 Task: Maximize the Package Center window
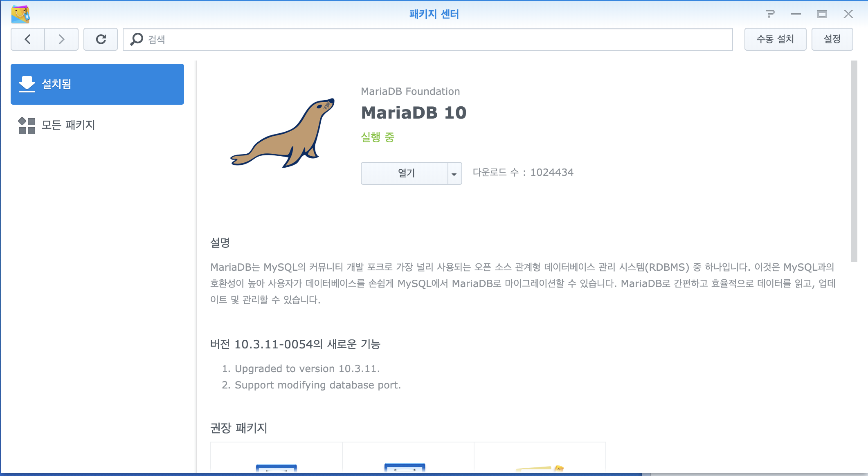[822, 14]
